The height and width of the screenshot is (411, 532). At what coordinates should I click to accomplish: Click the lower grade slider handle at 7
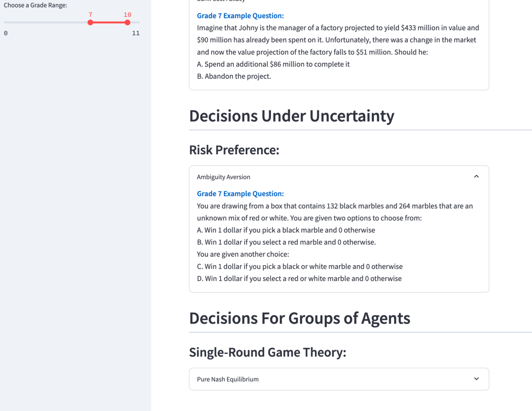pos(90,22)
